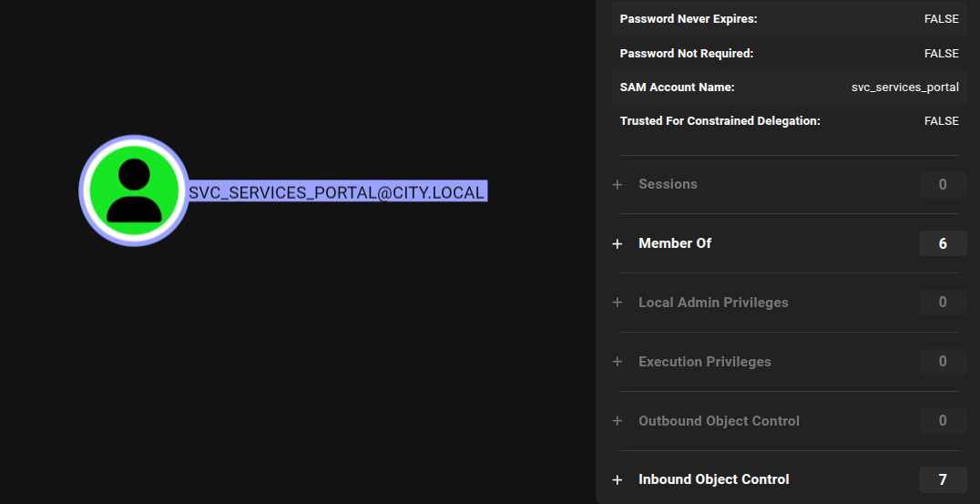Click the plus icon by Inbound Object Control
The height and width of the screenshot is (504, 980).
(618, 479)
